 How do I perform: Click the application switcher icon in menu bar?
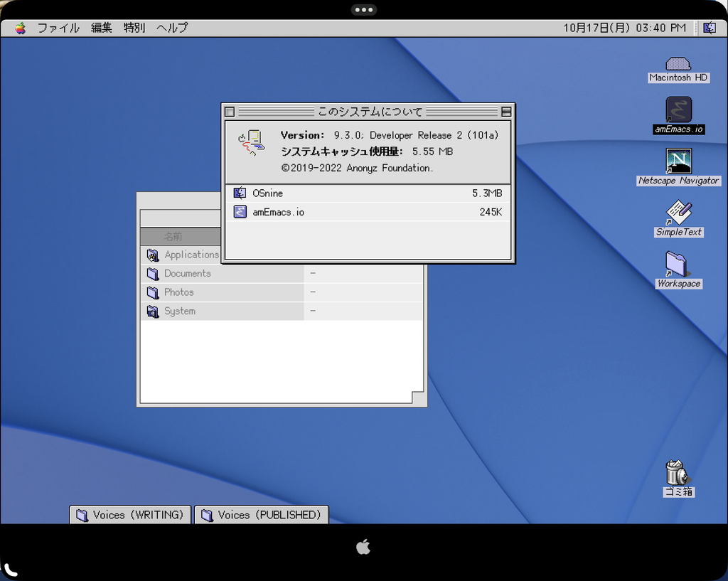coord(709,28)
